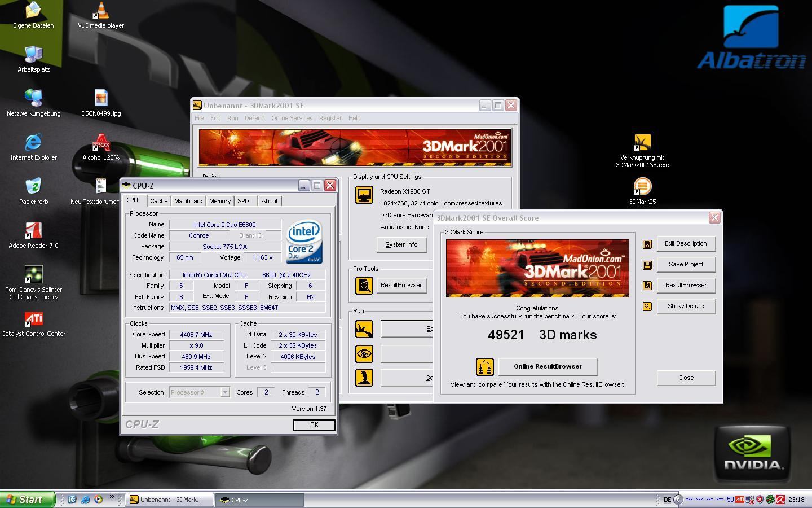This screenshot has width=812, height=508.
Task: Click Avira umbrella tray icon
Action: click(780, 500)
